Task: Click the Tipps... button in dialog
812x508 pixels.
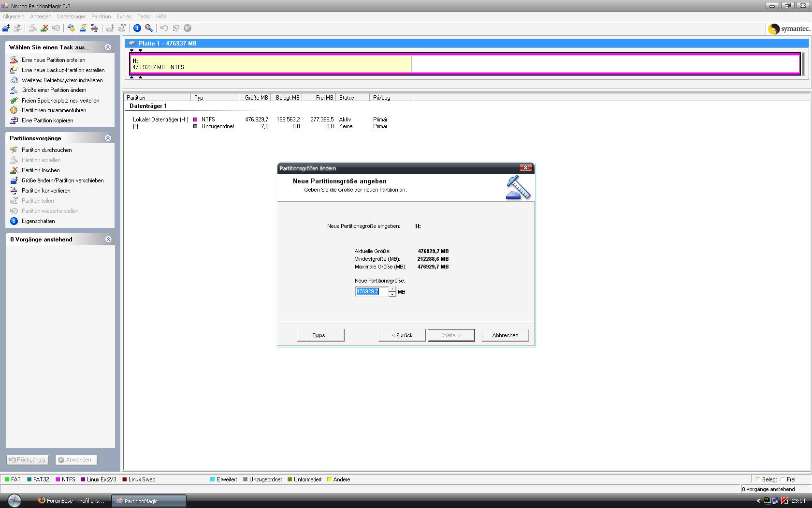Action: pos(321,335)
